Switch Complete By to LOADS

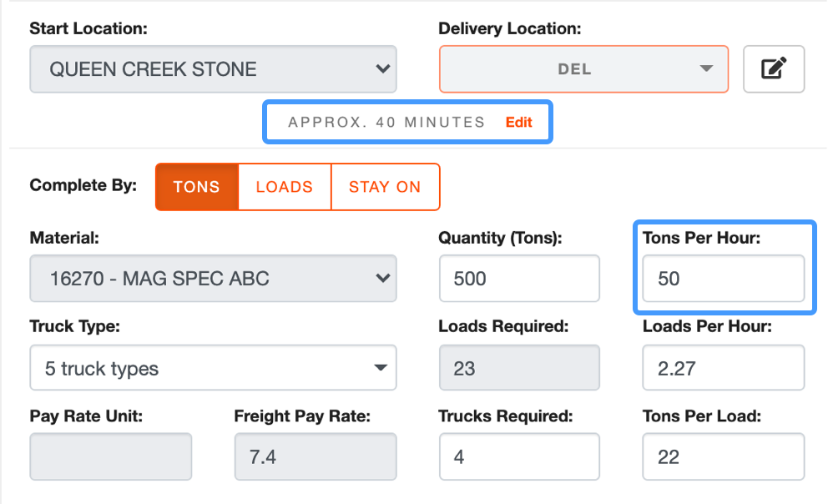pos(285,187)
